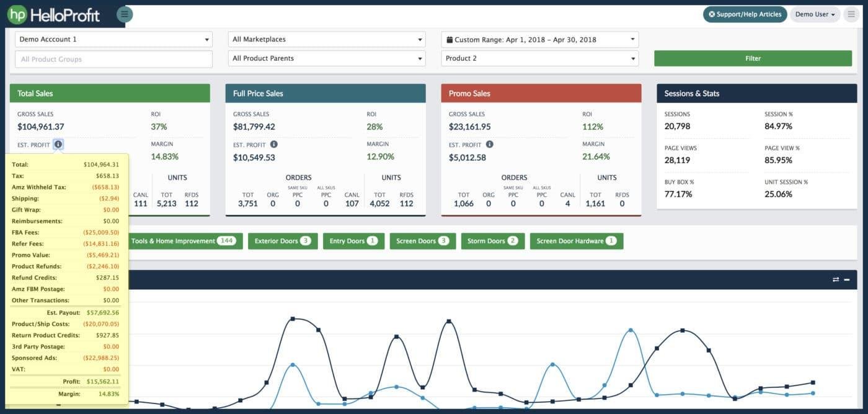Collapse the chart panel with minus icon
The width and height of the screenshot is (868, 414).
click(847, 280)
